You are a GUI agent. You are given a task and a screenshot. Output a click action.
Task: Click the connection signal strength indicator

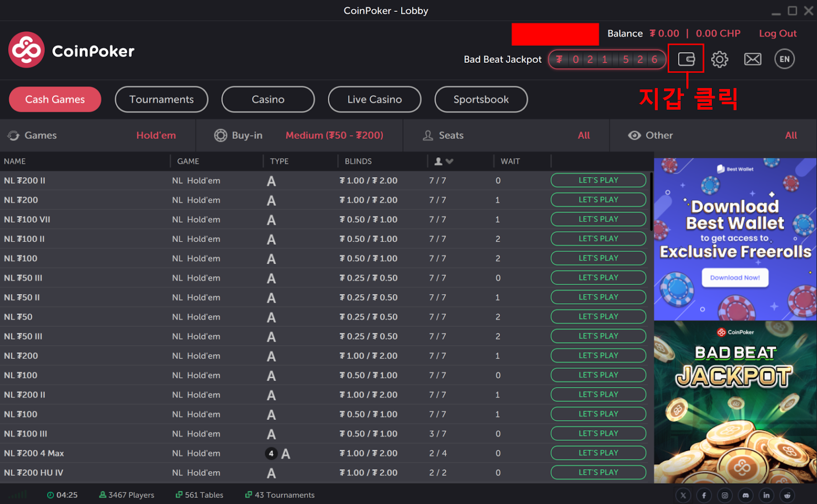click(18, 495)
